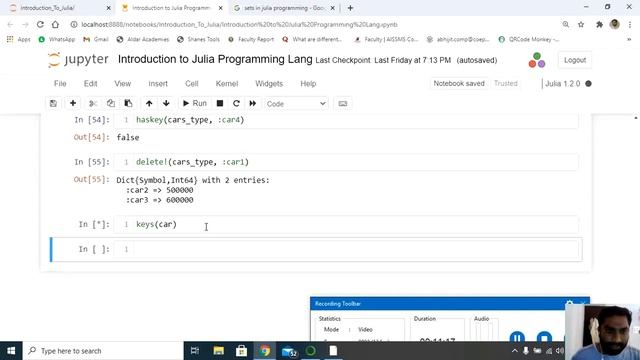The height and width of the screenshot is (360, 640).
Task: Move selected cell up arrow
Action: pyautogui.click(x=149, y=103)
